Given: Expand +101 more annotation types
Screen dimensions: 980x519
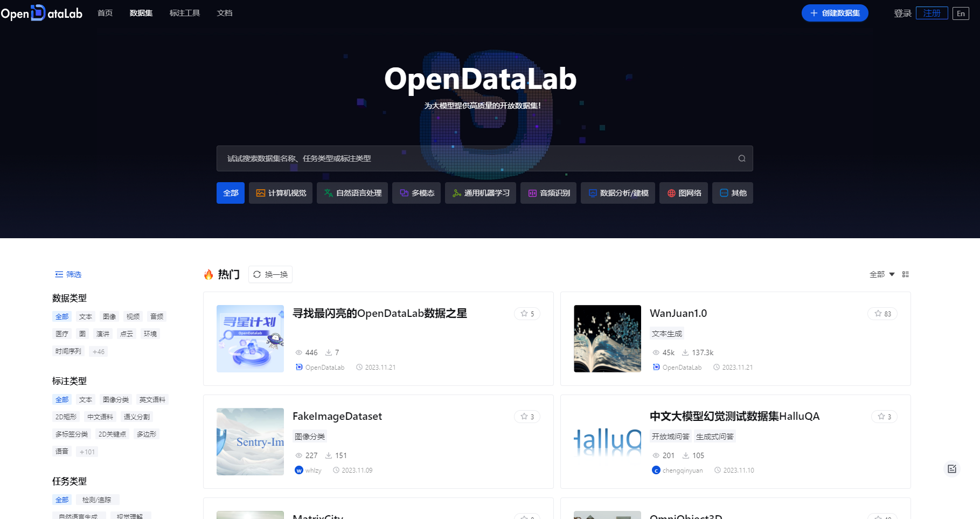Looking at the screenshot, I should click(87, 452).
